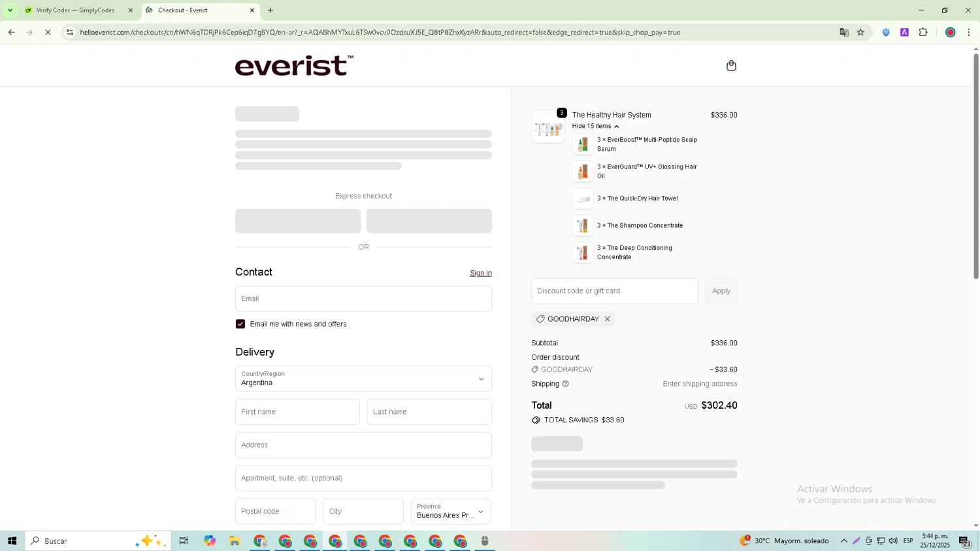Open the mouse-shaped app in taskbar
The height and width of the screenshot is (551, 980).
pyautogui.click(x=485, y=541)
